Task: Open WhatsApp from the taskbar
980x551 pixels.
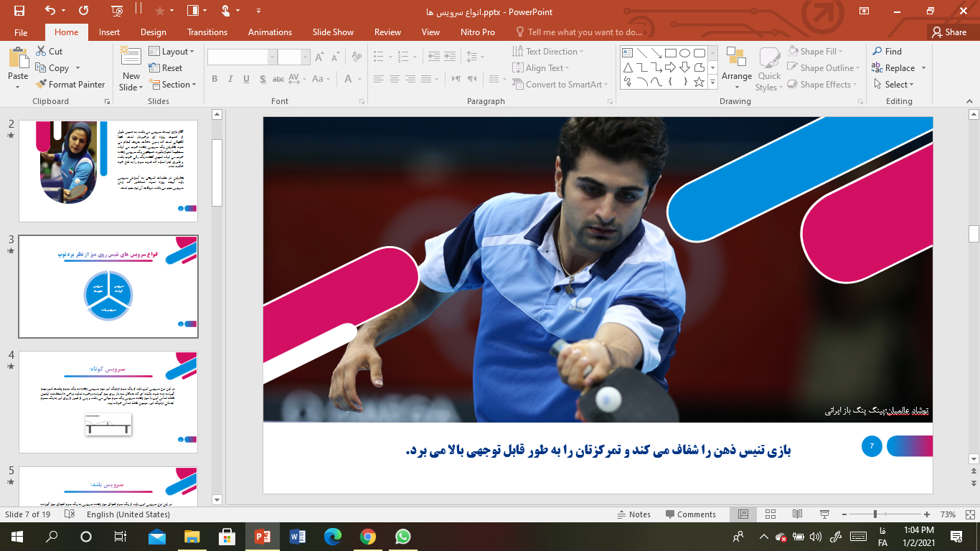Action: click(402, 536)
